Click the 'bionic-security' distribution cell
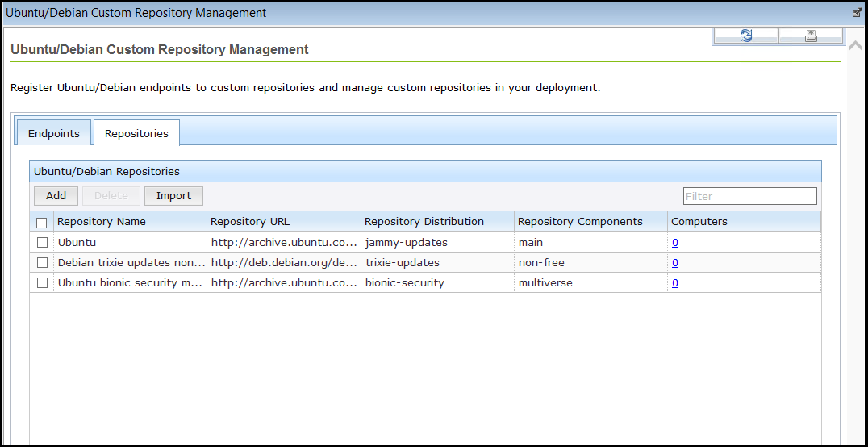Screen dimensions: 868x447 click(437, 282)
